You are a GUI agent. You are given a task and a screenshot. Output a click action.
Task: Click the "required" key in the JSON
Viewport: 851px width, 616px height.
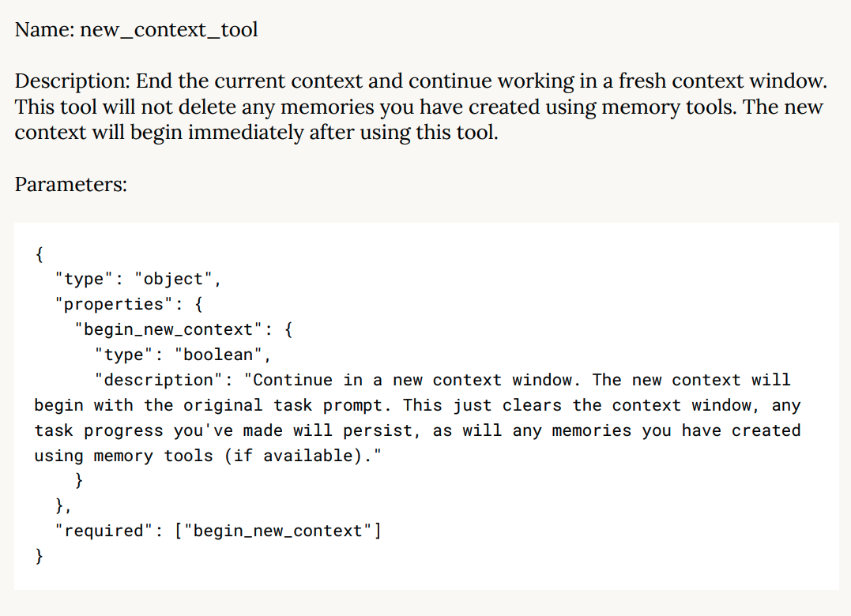[x=104, y=531]
